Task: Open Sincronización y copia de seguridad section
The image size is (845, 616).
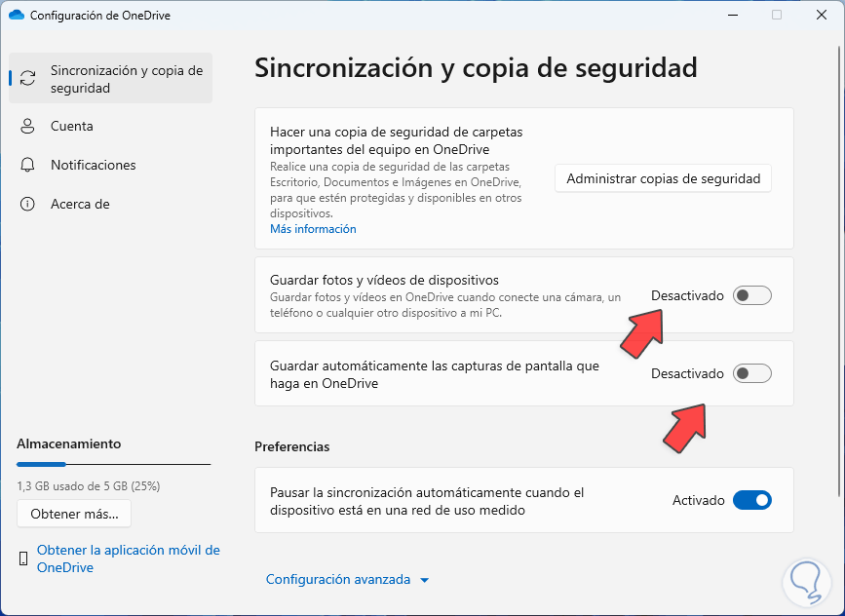Action: coord(111,78)
